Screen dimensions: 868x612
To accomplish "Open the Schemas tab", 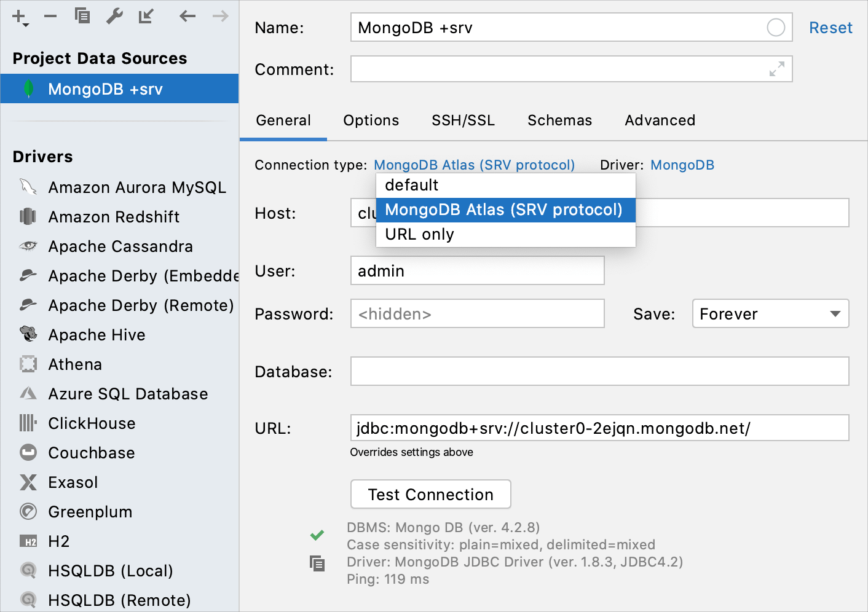I will click(x=560, y=120).
